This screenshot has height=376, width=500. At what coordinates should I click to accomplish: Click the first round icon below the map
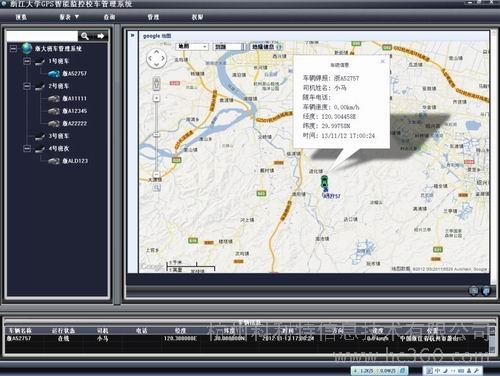coord(474,291)
